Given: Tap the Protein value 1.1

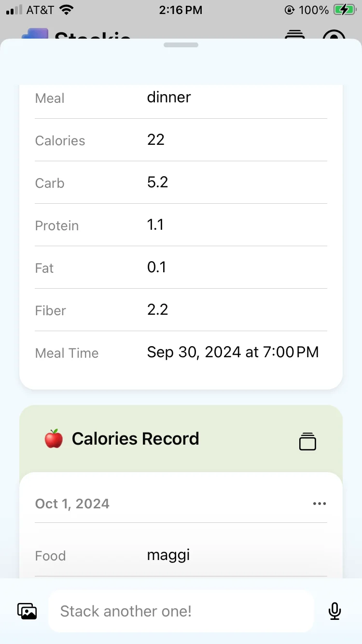Looking at the screenshot, I should pyautogui.click(x=155, y=224).
